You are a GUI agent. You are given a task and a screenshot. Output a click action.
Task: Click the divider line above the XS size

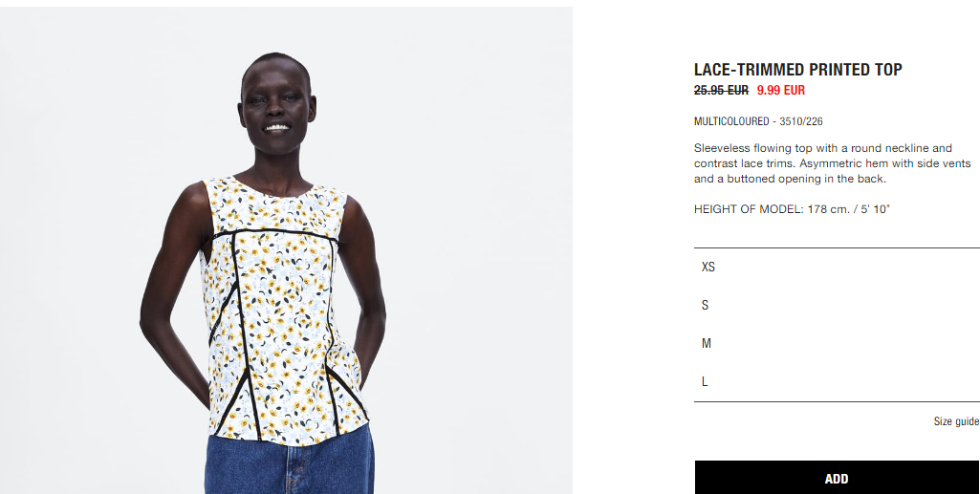pos(837,247)
